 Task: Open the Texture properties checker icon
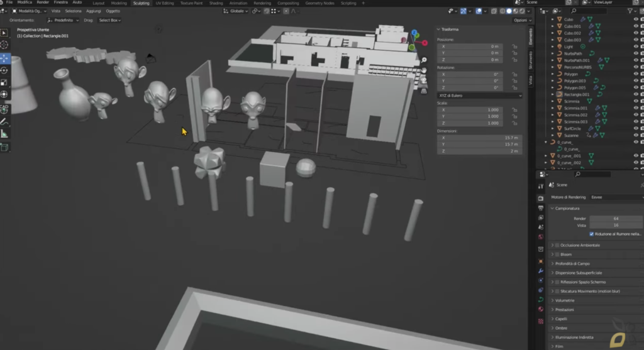(540, 321)
